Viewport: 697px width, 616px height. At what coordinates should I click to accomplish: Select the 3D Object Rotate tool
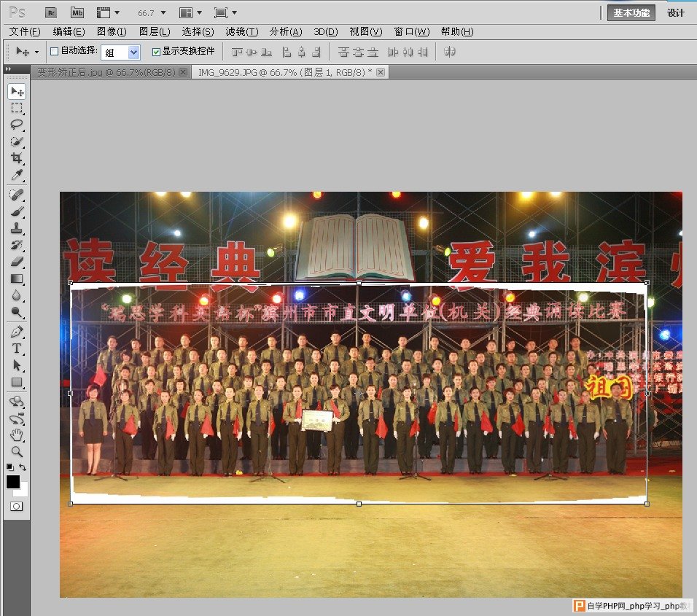17,402
